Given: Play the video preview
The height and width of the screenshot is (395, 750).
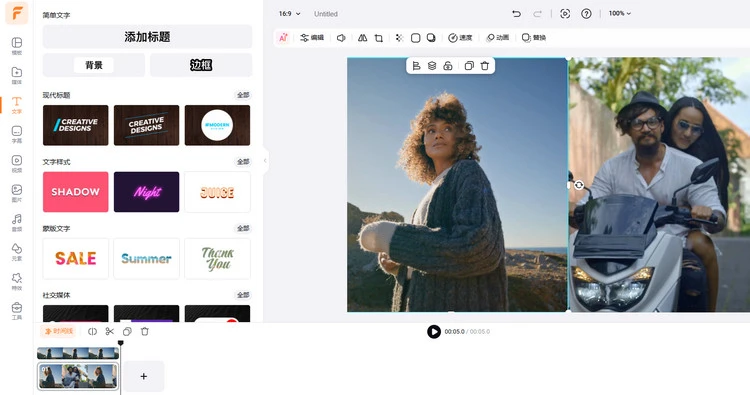Looking at the screenshot, I should pyautogui.click(x=434, y=331).
